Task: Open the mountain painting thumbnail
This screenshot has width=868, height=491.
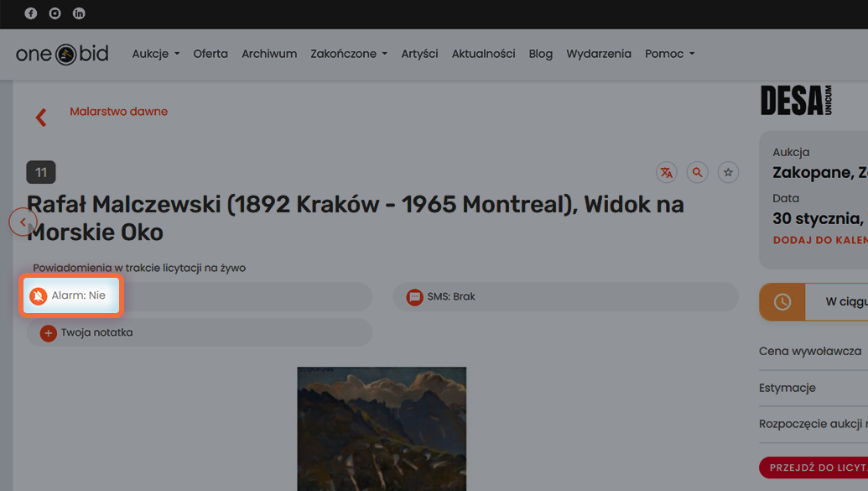Action: pos(382,429)
